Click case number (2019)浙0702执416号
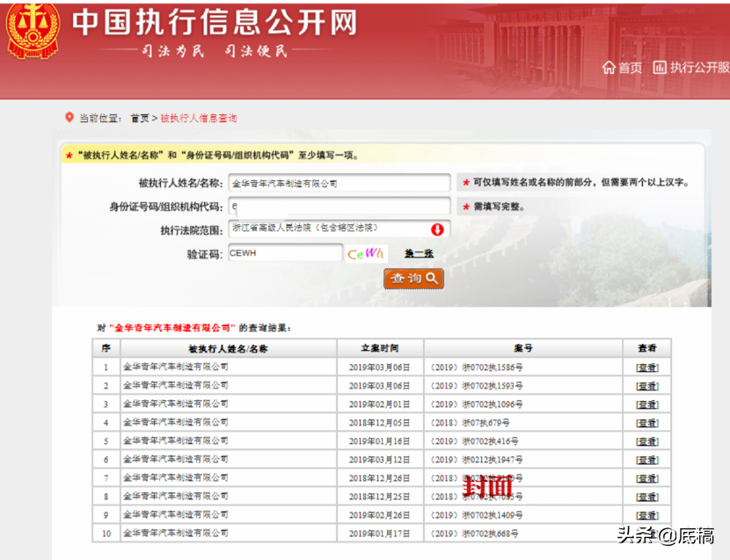The image size is (730, 560). 473,441
